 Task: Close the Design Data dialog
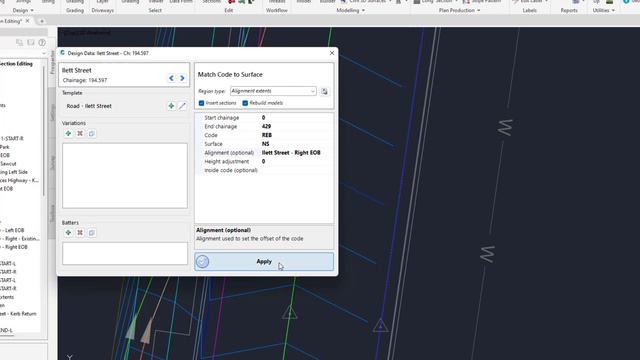(332, 53)
